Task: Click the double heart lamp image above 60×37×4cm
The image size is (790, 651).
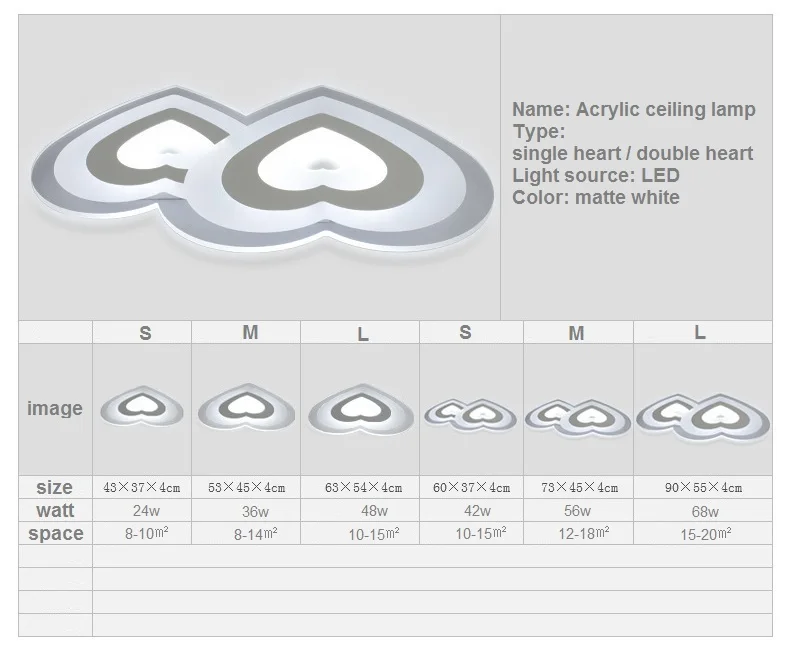Action: point(470,415)
